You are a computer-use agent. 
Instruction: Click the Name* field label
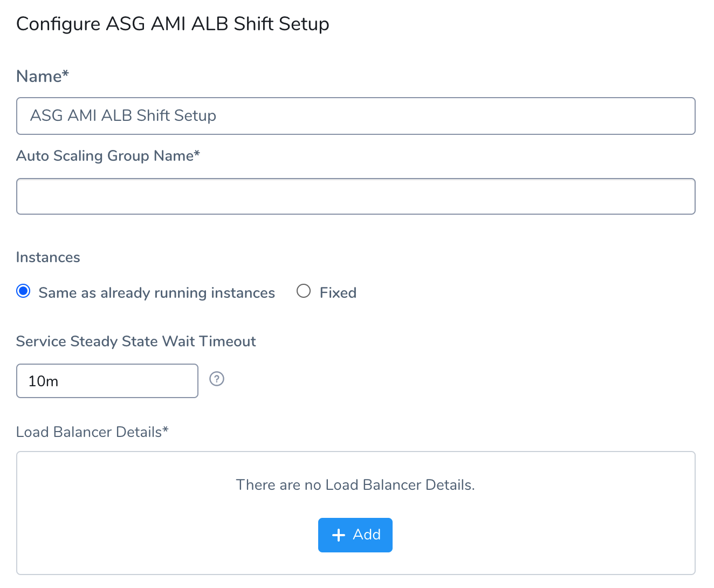(x=43, y=76)
